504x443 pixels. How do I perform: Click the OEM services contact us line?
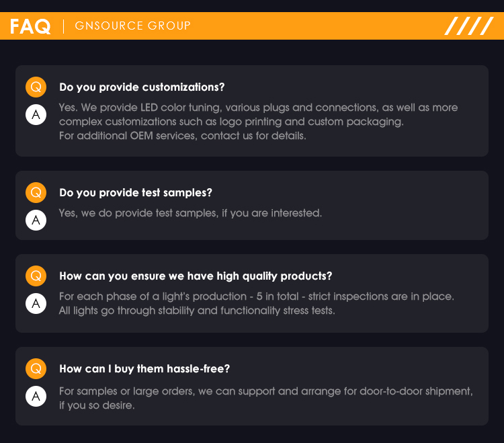[x=183, y=136]
